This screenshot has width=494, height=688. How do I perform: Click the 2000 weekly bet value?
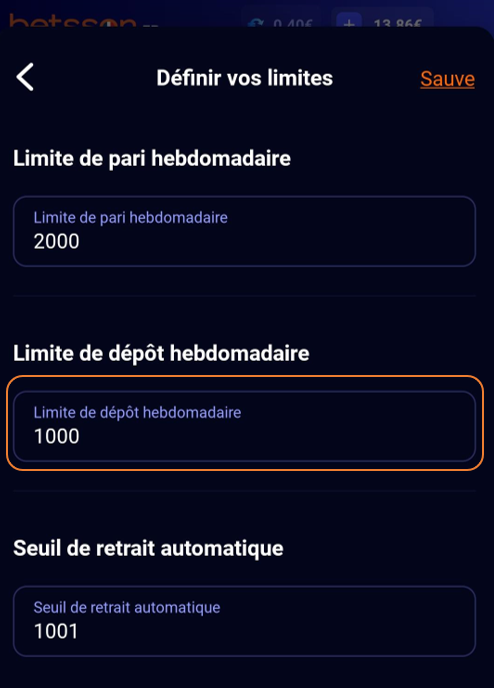pyautogui.click(x=57, y=241)
